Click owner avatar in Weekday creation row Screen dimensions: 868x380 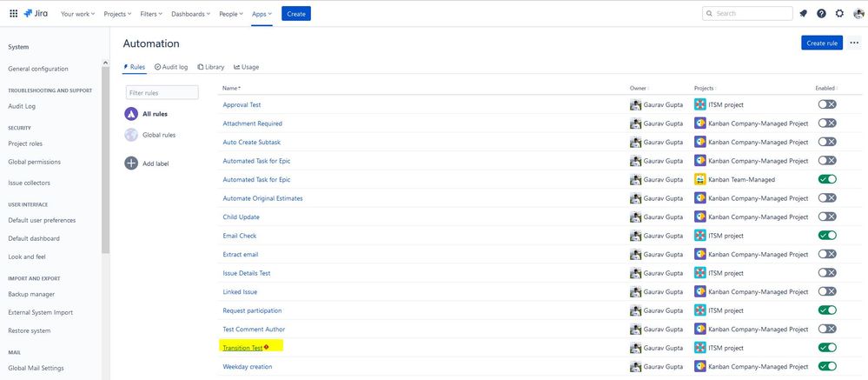[x=635, y=367]
